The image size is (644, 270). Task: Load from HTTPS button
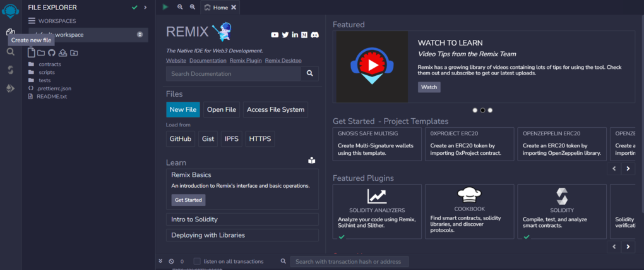click(x=260, y=139)
